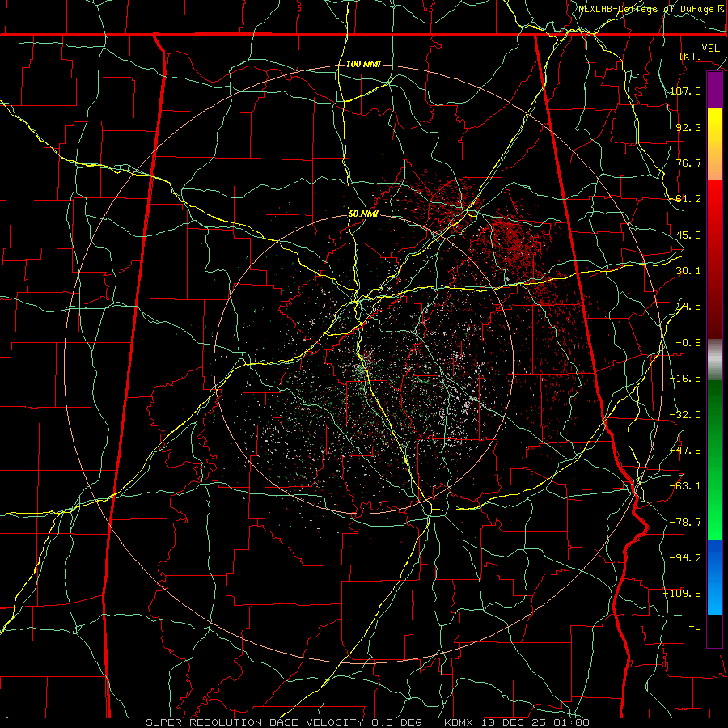Click the 30.1 scale value

(x=688, y=271)
